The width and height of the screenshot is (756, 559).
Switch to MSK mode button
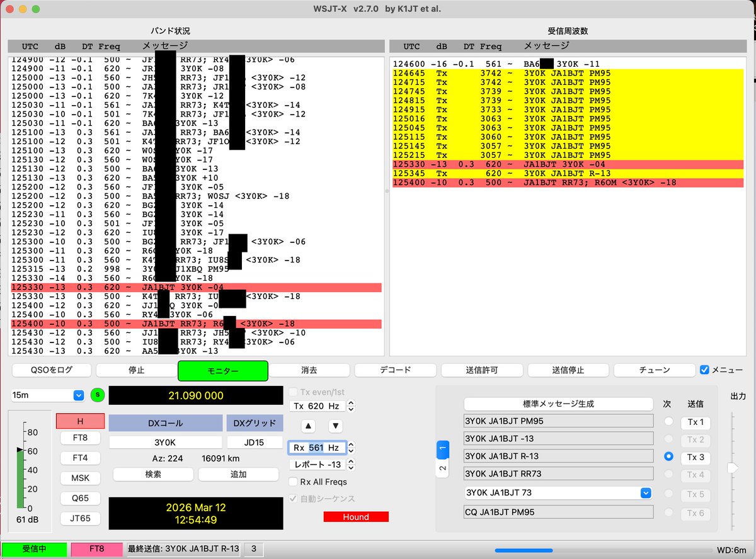(x=80, y=478)
